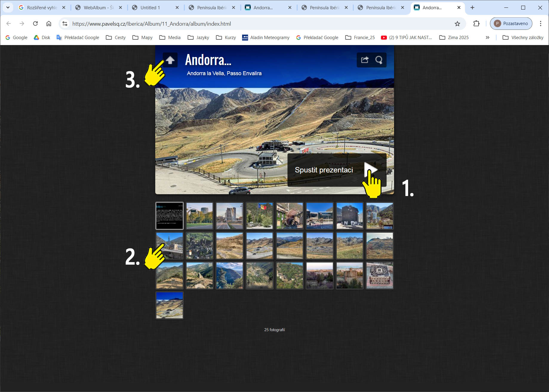Image resolution: width=549 pixels, height=392 pixels.
Task: Open the share icon in album header
Action: point(365,60)
